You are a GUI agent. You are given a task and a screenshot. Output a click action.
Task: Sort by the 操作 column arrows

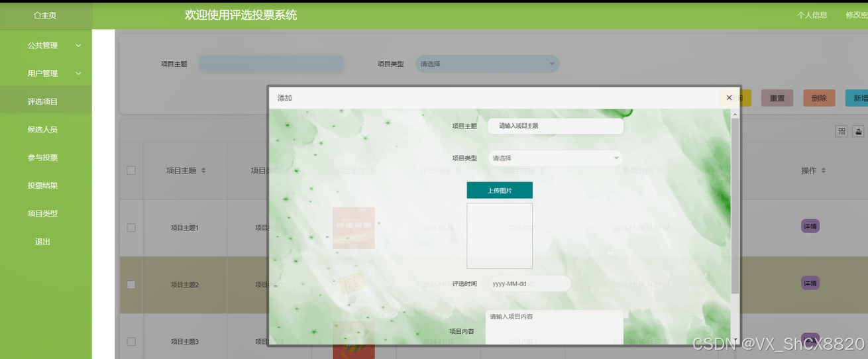(x=824, y=170)
